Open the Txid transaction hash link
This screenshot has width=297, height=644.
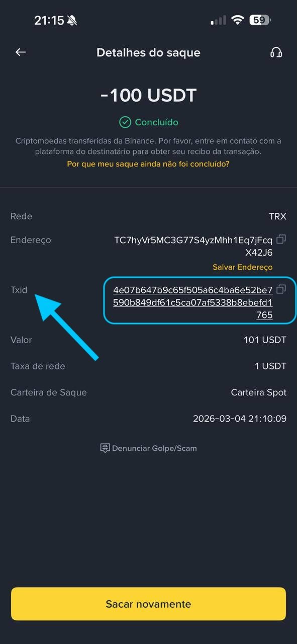click(x=193, y=302)
